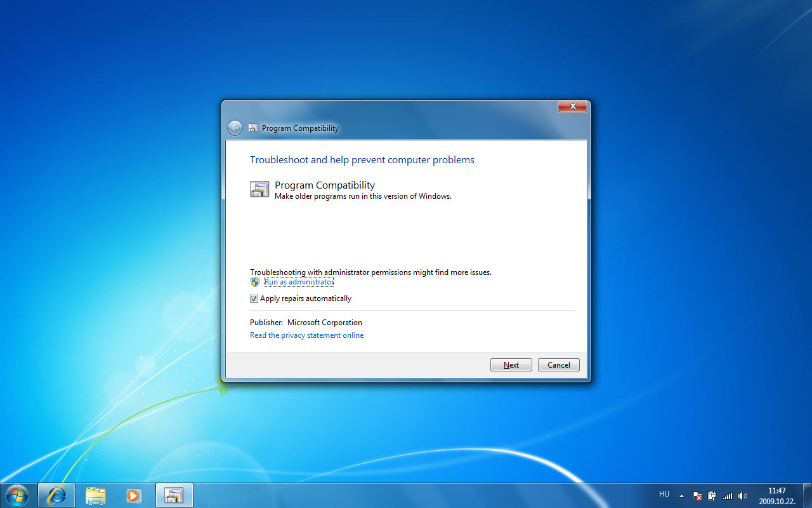Open Windows Explorer from the taskbar
Viewport: 812px width, 508px height.
[96, 495]
